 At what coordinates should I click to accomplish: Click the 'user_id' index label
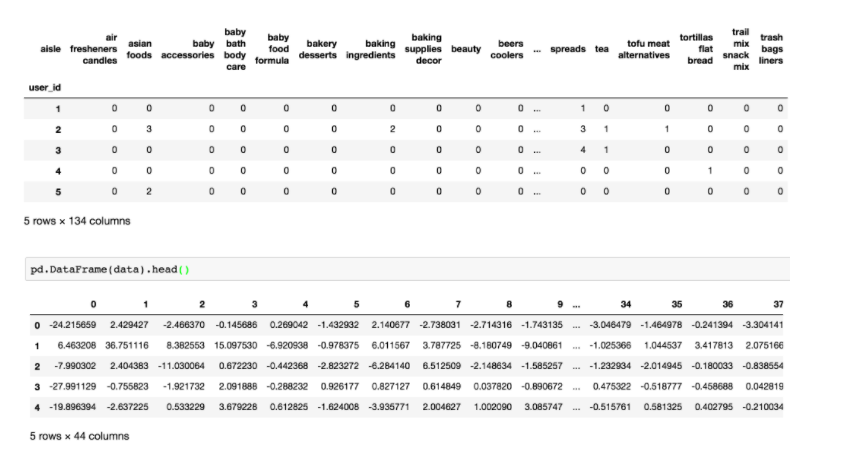pos(45,88)
